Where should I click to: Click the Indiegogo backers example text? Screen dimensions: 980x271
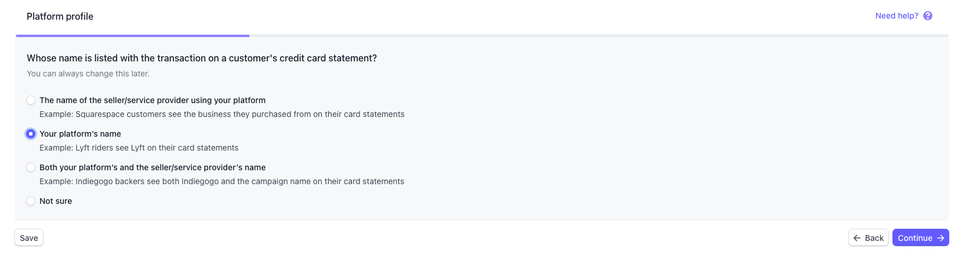[x=222, y=181]
